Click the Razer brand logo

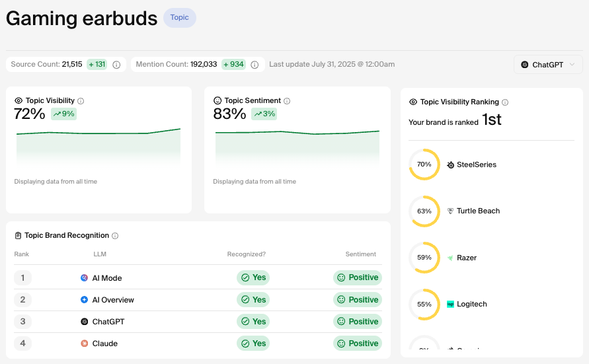tap(450, 258)
